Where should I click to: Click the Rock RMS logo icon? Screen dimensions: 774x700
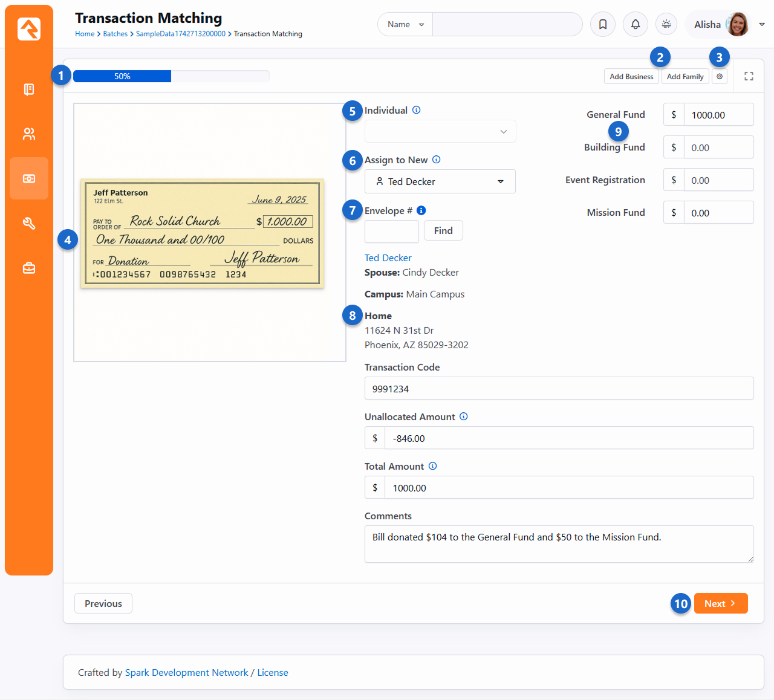[x=29, y=29]
